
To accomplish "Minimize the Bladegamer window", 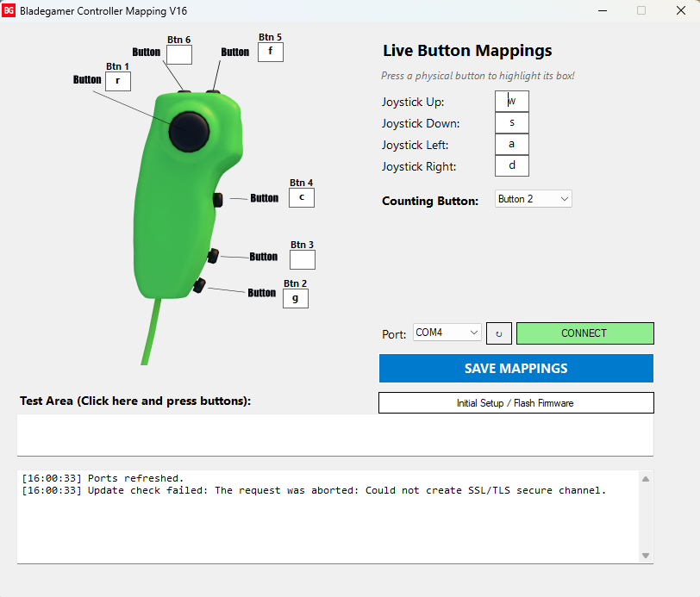I will coord(603,10).
